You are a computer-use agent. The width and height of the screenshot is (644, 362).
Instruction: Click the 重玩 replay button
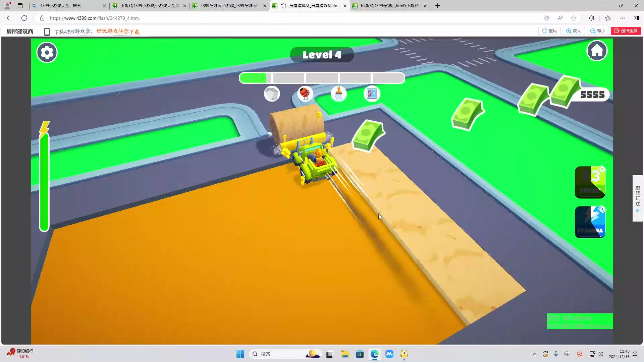[549, 31]
